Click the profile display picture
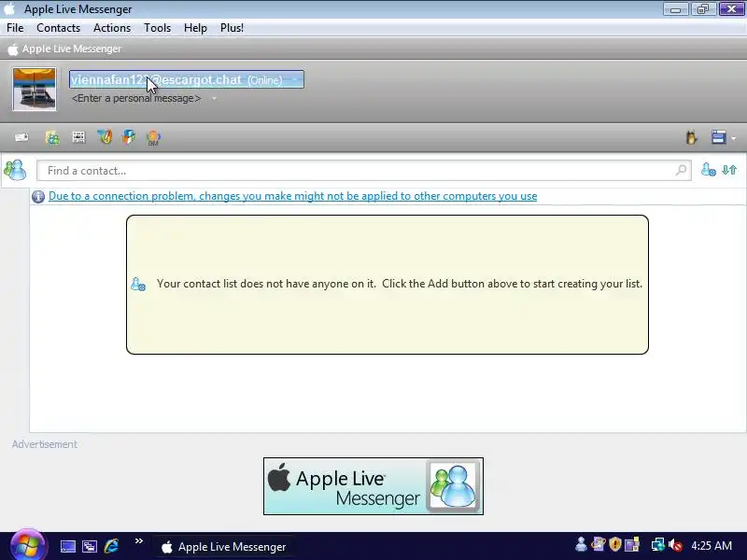 35,89
